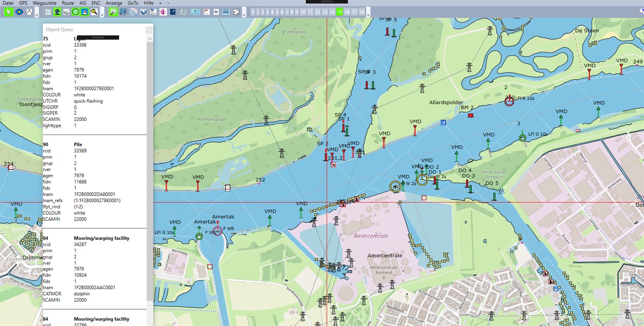Click the green zoom magnifier toolbar icon
Image resolution: width=644 pixels, height=326 pixels.
point(114,11)
